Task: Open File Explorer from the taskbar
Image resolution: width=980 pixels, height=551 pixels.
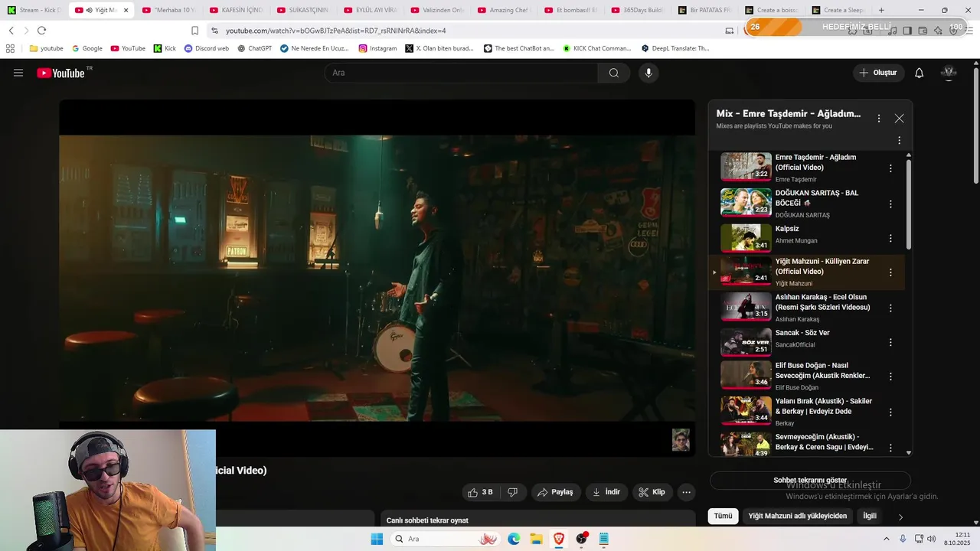Action: (x=537, y=539)
